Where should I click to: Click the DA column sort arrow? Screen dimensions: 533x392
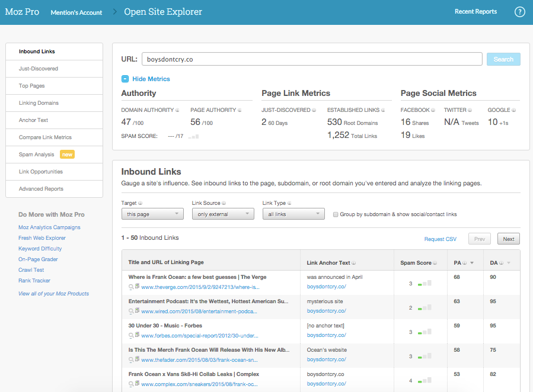coord(509,263)
